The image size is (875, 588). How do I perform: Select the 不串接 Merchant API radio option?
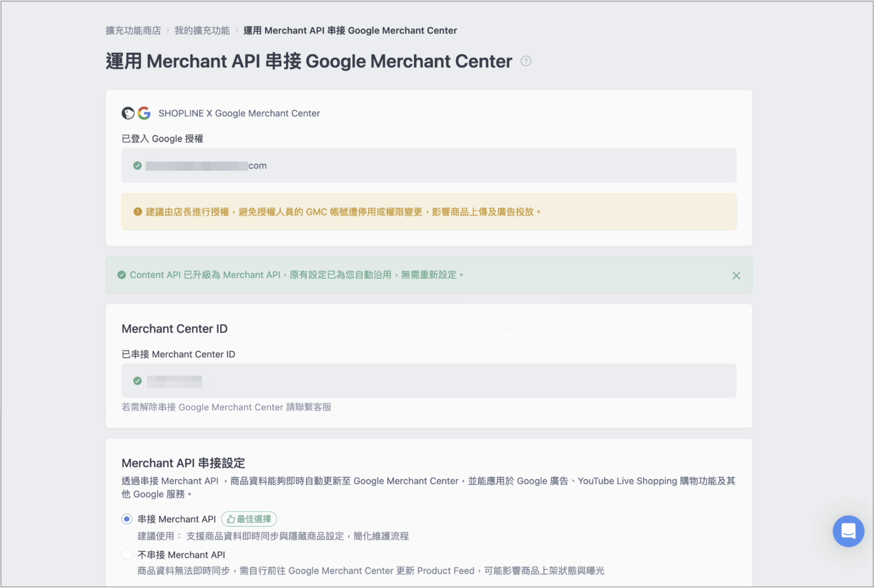point(127,555)
